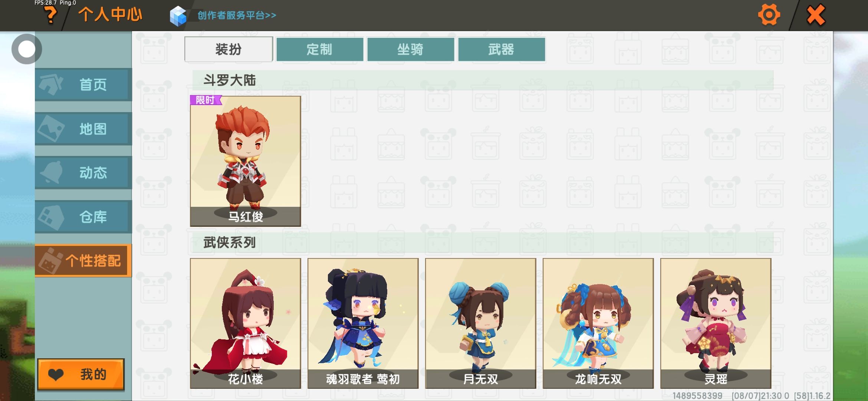Click the warehouse icon beside 仓库

coord(51,217)
